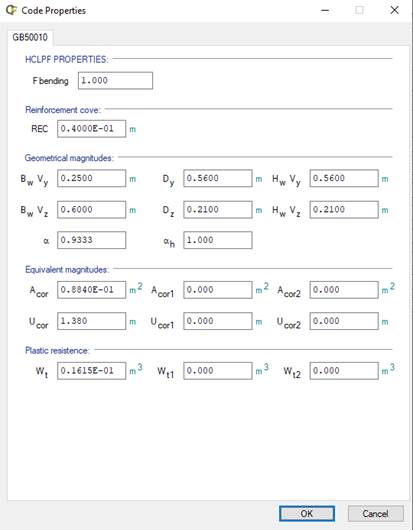Edit the REC reinforcement cover field
The height and width of the screenshot is (530, 413).
coord(92,129)
